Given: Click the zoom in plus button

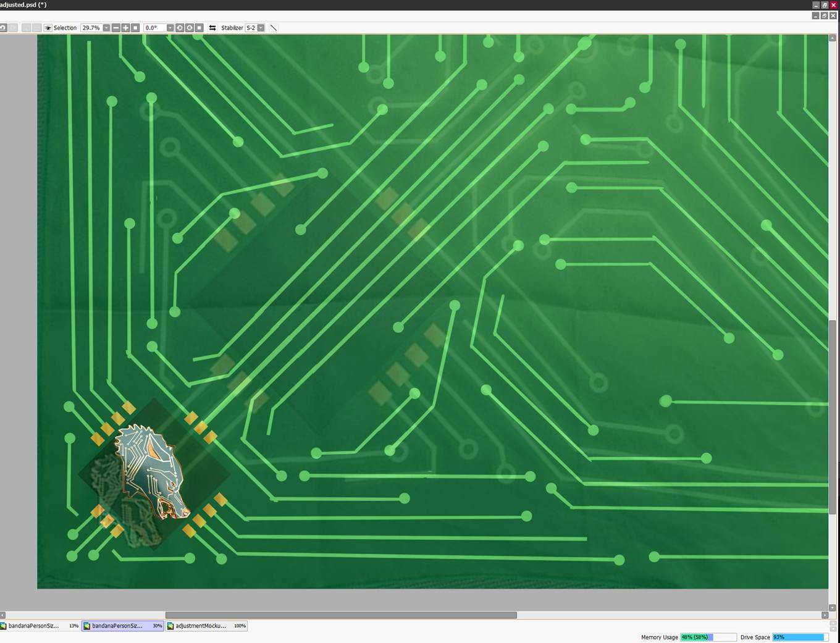Looking at the screenshot, I should click(125, 28).
